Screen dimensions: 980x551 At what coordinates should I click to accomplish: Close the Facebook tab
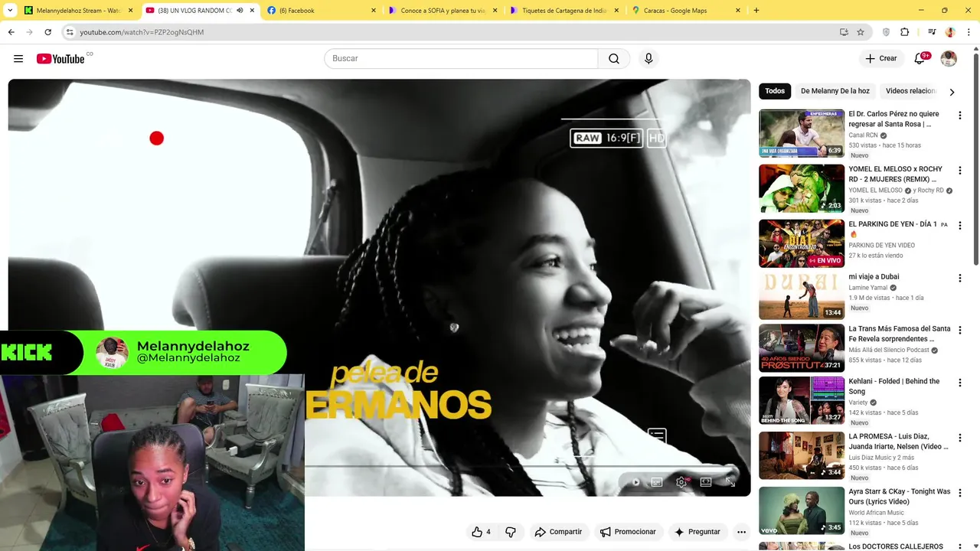point(374,11)
